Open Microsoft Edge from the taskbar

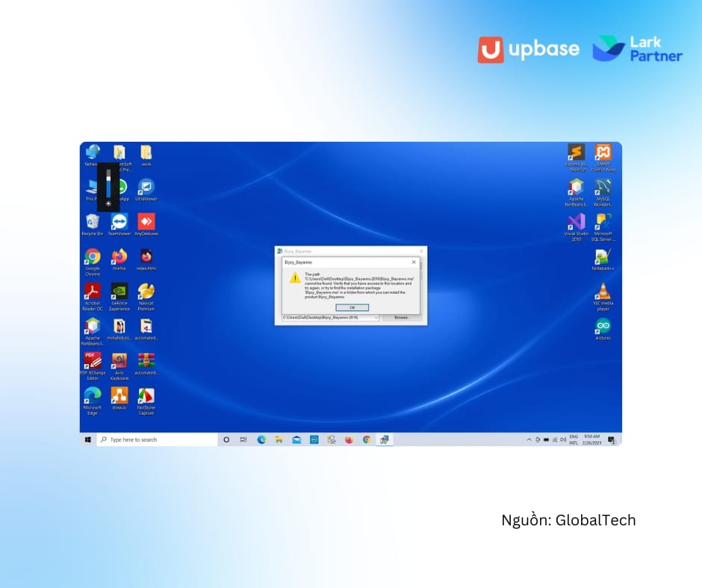pos(261,440)
